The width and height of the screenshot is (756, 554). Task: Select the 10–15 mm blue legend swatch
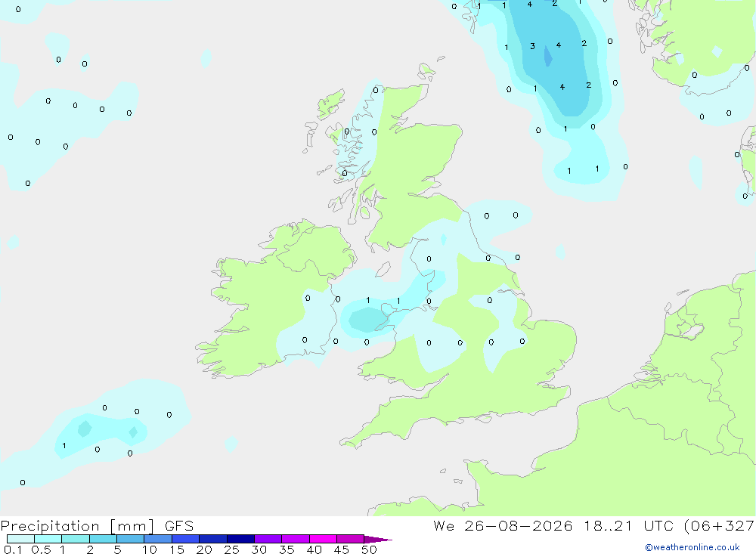click(158, 539)
